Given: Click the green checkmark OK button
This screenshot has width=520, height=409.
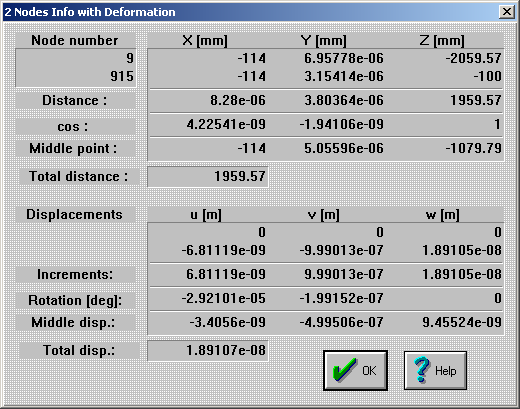Looking at the screenshot, I should [355, 370].
